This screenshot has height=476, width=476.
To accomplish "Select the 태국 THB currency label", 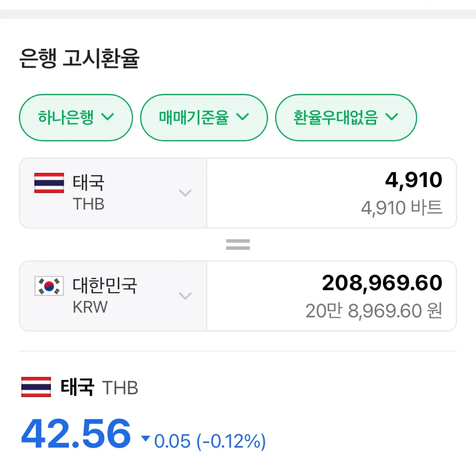I will (89, 193).
